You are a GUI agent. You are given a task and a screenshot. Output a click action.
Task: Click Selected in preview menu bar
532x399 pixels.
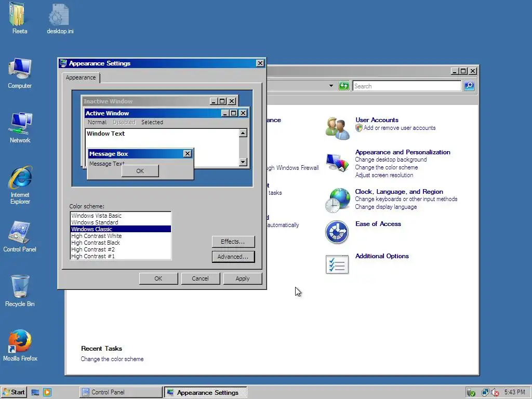point(152,122)
